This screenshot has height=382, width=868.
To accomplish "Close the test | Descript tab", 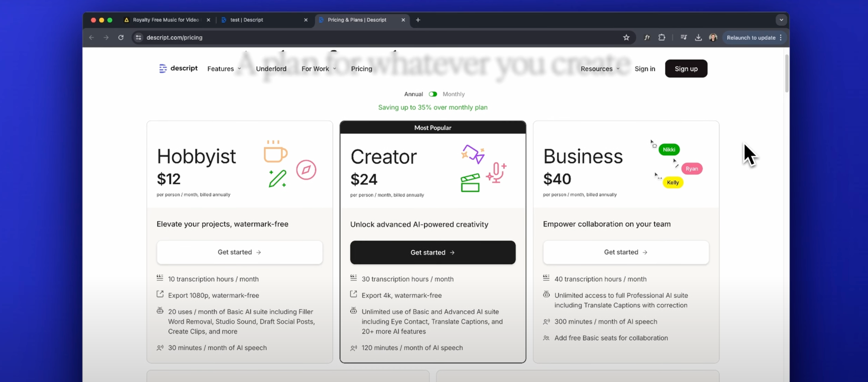I will pos(306,20).
